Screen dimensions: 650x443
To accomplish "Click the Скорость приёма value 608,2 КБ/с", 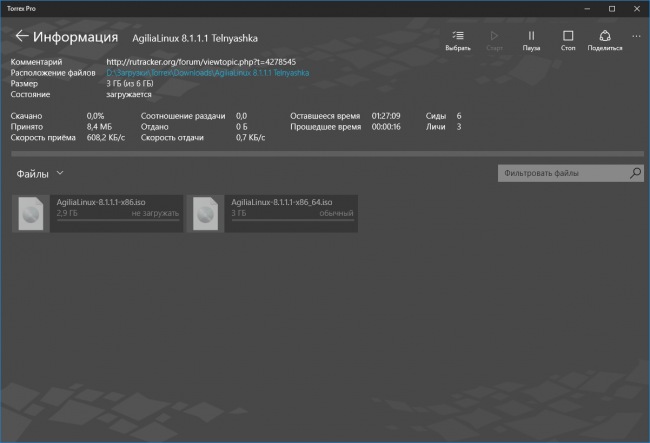I will point(106,138).
